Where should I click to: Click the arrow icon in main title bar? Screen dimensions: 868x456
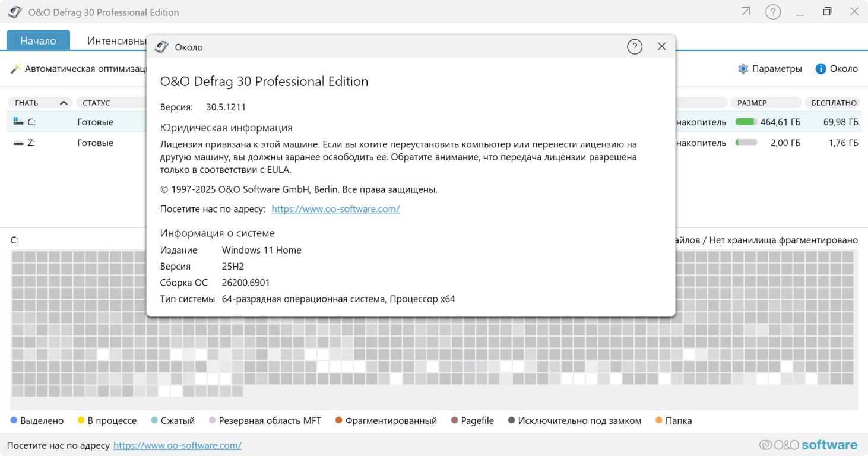[x=746, y=12]
